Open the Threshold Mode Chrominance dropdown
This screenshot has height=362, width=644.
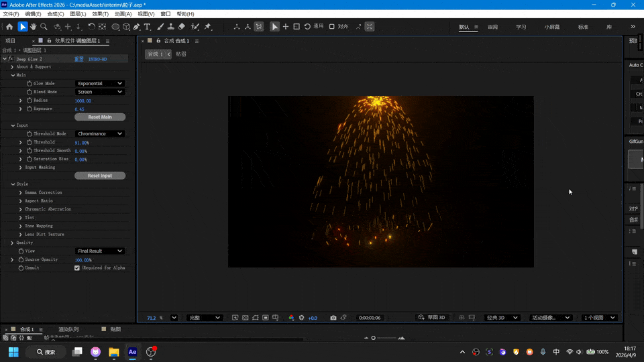pos(100,134)
